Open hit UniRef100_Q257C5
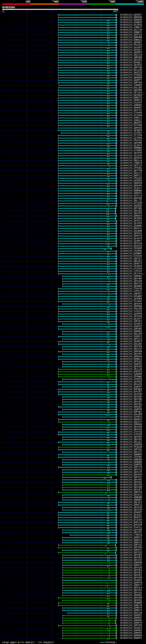The width and height of the screenshot is (146, 644). coord(131,35)
